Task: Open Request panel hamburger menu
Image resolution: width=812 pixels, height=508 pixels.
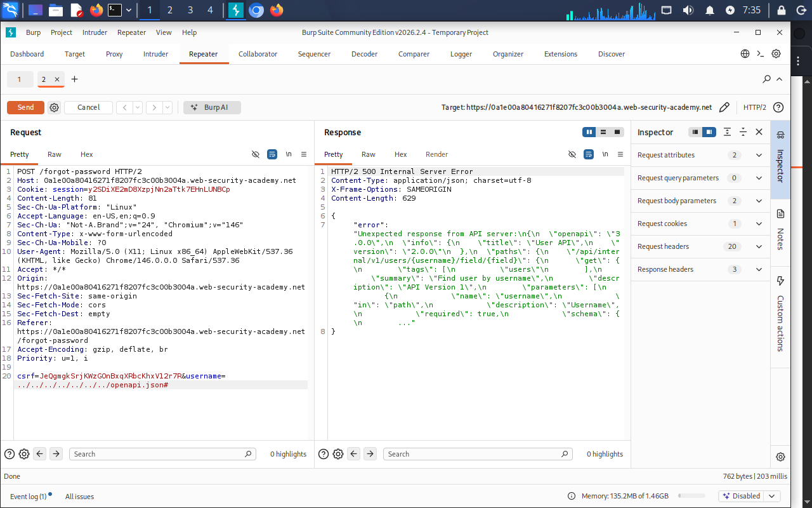Action: 304,154
